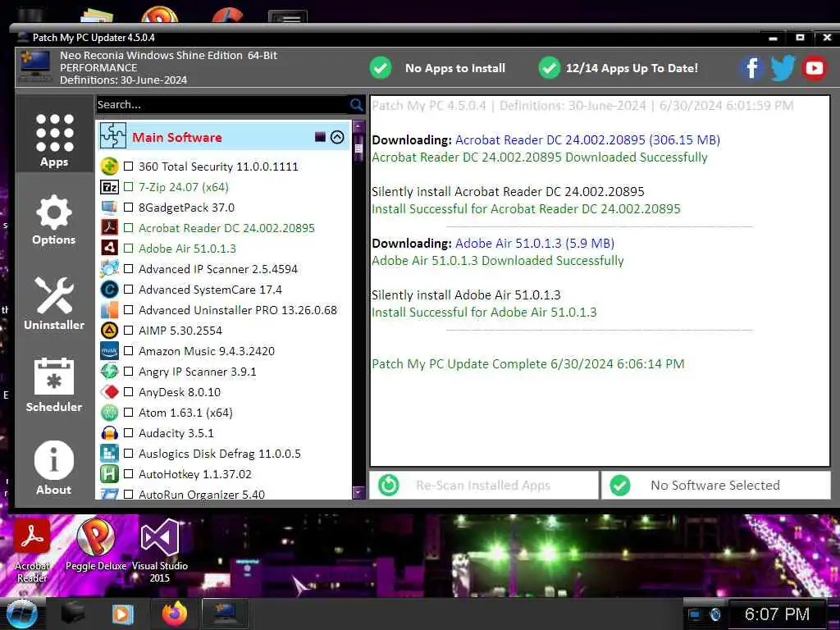Open Patch My PC Facebook page
The image size is (840, 630).
pos(751,68)
